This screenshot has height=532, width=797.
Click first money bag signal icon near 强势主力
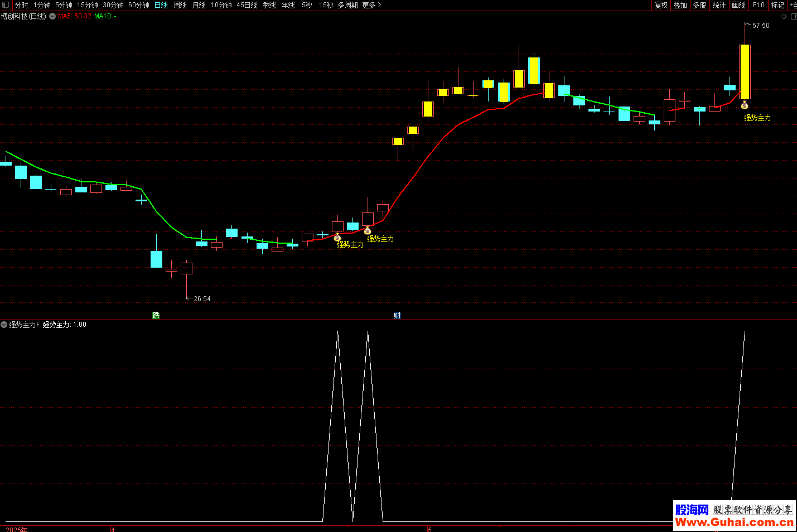[337, 238]
